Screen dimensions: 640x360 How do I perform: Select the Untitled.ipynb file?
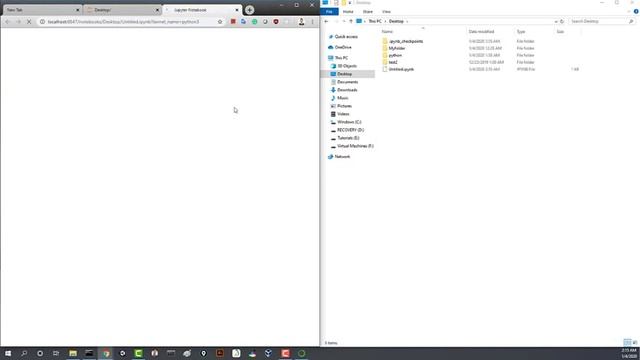401,69
